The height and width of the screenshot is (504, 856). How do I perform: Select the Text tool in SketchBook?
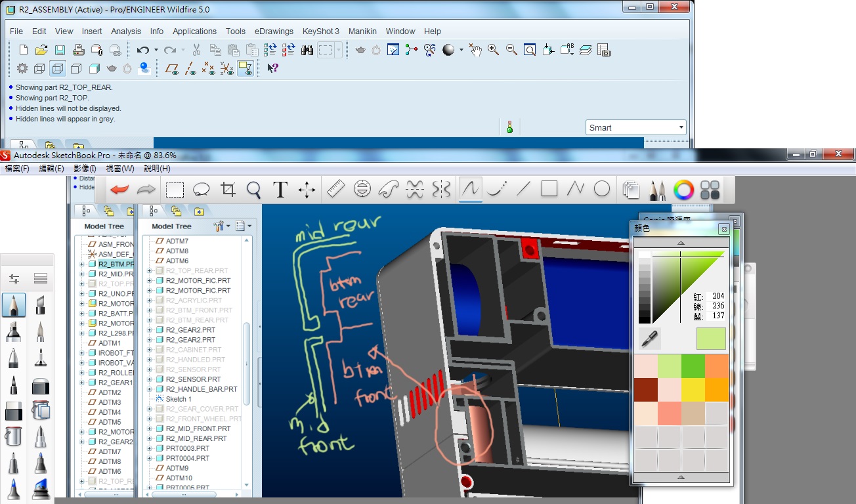tap(280, 190)
